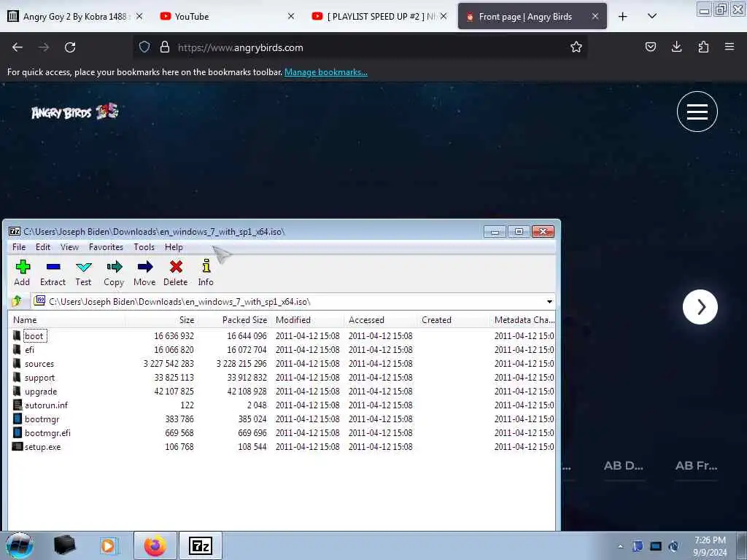Select the AB D... carousel item
Image resolution: width=747 pixels, height=560 pixels.
pyautogui.click(x=624, y=466)
